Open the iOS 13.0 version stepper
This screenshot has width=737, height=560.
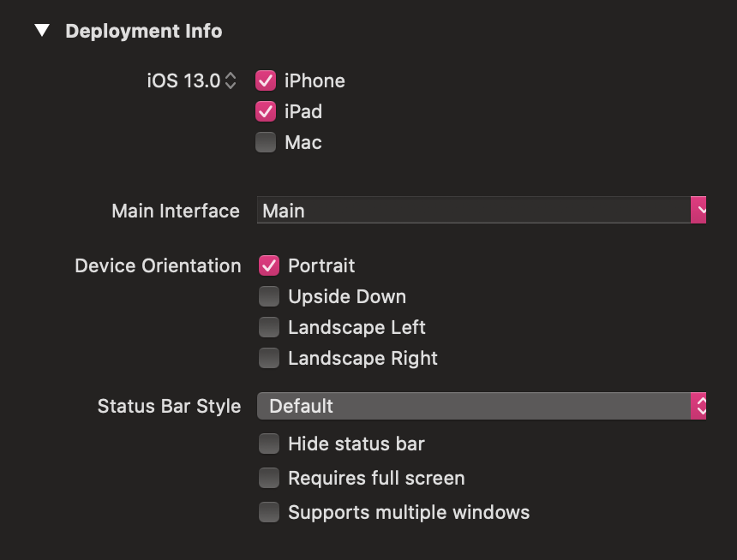[x=231, y=80]
